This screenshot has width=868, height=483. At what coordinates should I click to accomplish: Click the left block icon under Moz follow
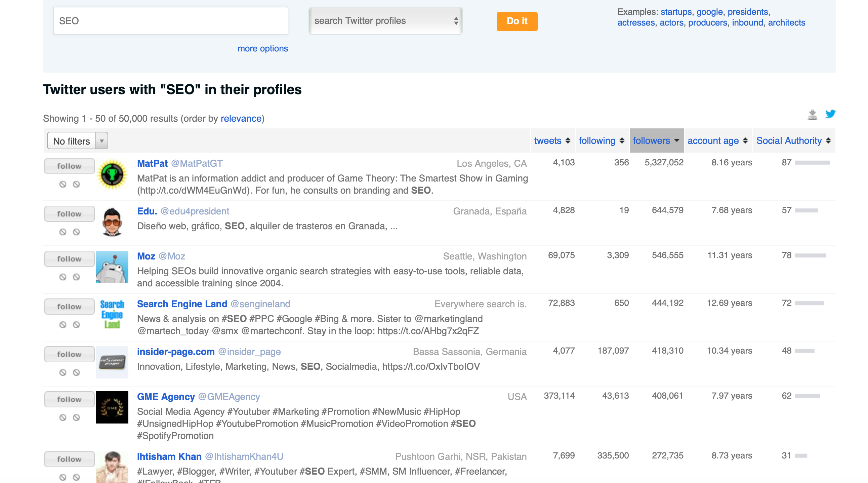tap(63, 277)
